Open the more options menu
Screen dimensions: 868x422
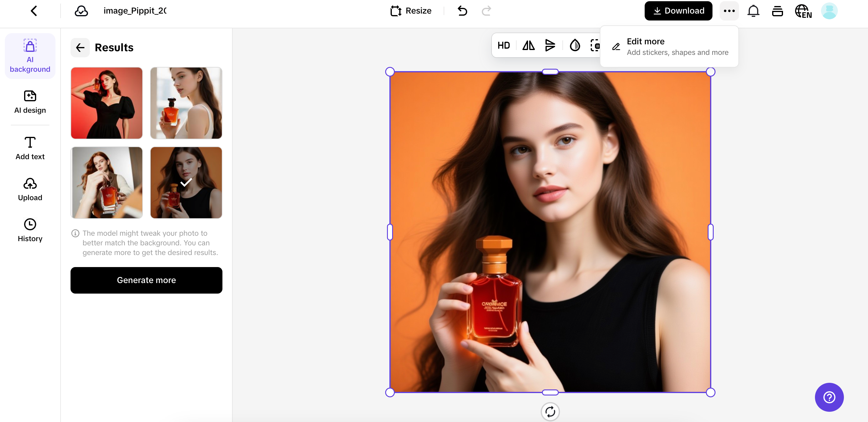[x=729, y=11]
